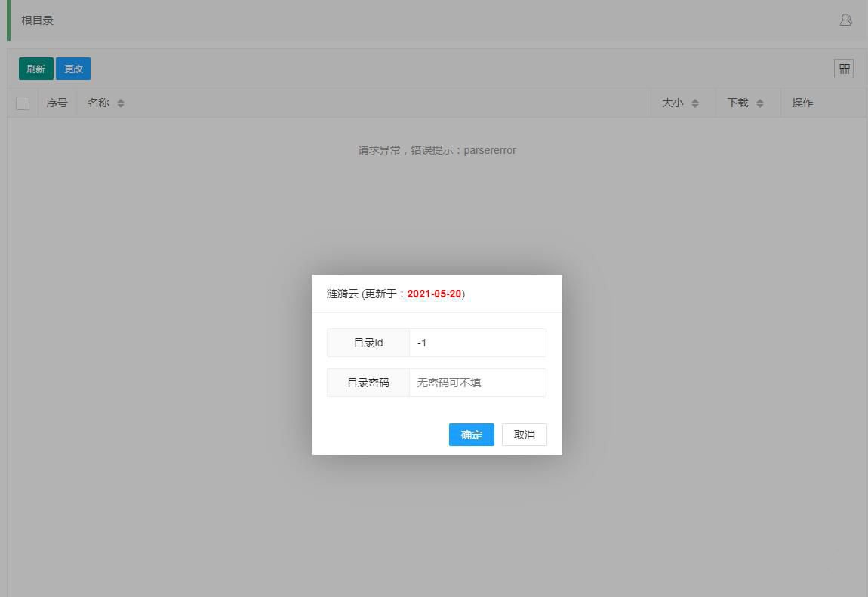
Task: Select the 序号 column header
Action: 57,103
